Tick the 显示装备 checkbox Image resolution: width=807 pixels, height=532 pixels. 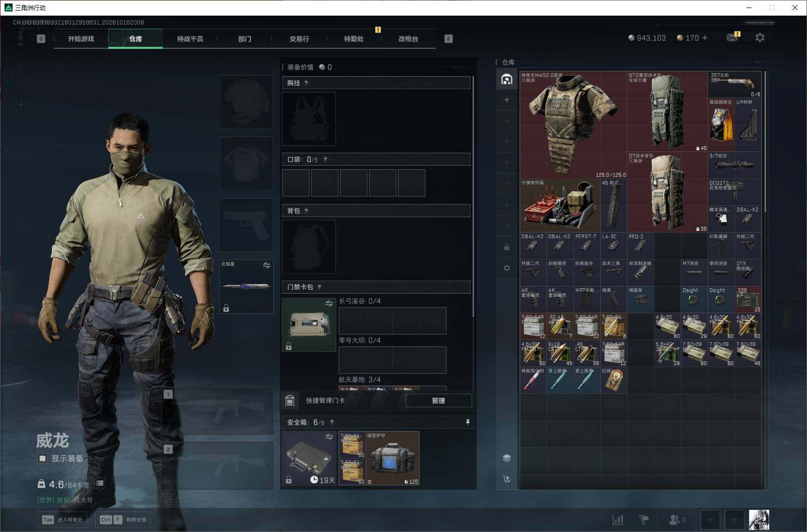coord(43,458)
